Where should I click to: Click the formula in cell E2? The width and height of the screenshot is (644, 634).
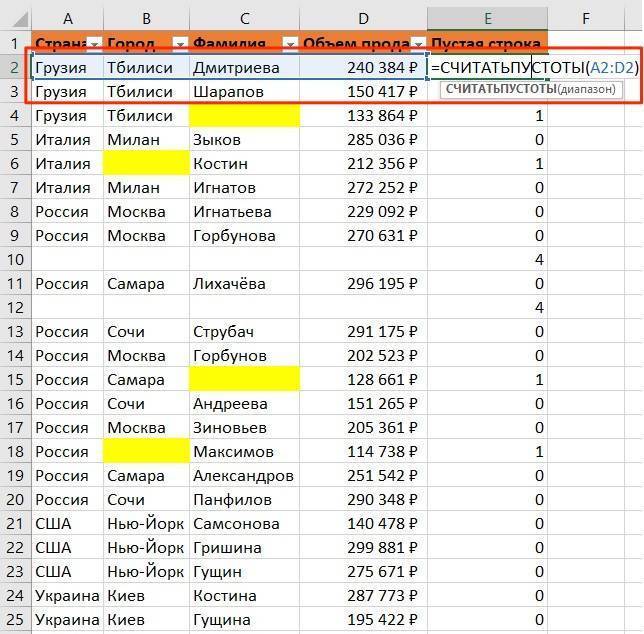pyautogui.click(x=535, y=67)
